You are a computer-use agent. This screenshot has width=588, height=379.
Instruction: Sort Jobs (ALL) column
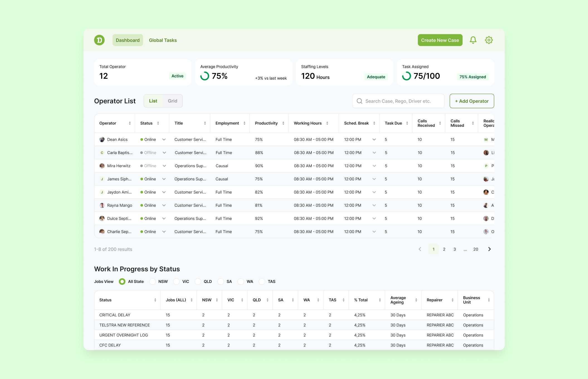pyautogui.click(x=192, y=300)
